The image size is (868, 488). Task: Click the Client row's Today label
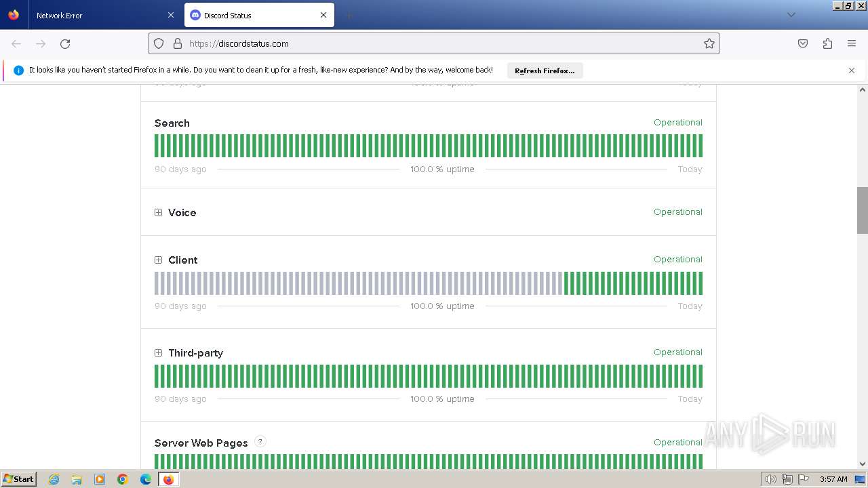(690, 306)
